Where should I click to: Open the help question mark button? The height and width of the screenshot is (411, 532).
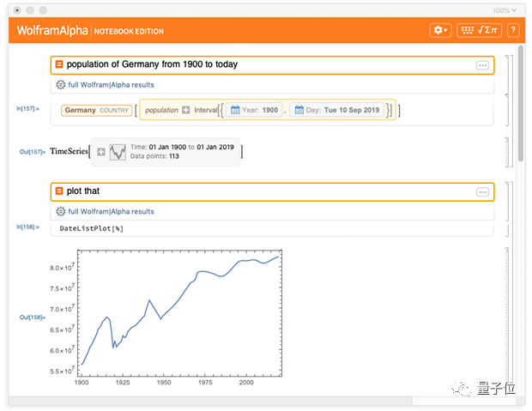(513, 31)
